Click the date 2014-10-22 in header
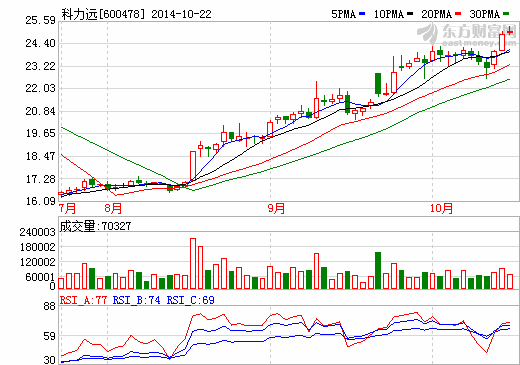Screen dimensions: 520x365 coord(182,14)
